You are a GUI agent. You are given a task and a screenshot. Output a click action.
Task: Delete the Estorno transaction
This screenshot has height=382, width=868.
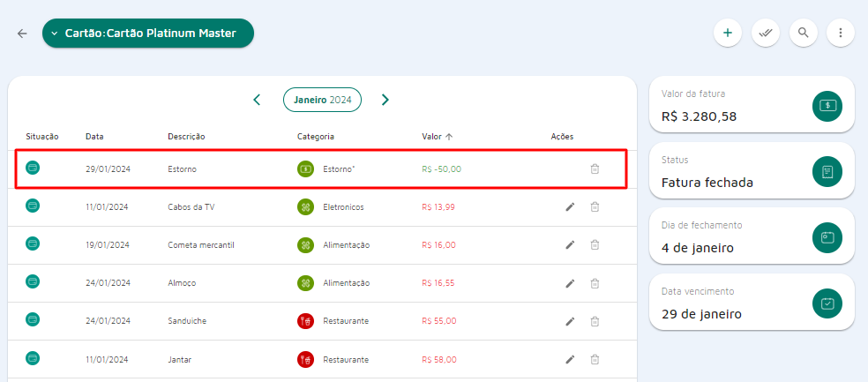click(x=595, y=169)
